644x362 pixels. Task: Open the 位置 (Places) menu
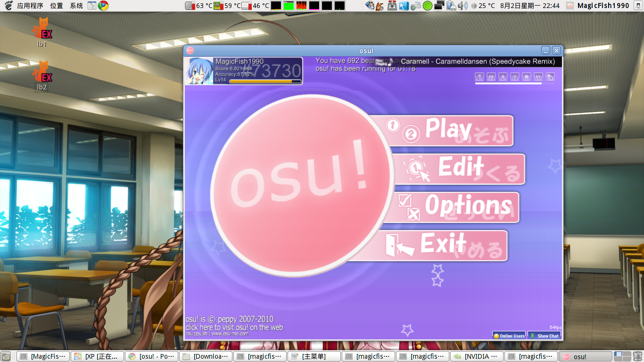[x=57, y=6]
